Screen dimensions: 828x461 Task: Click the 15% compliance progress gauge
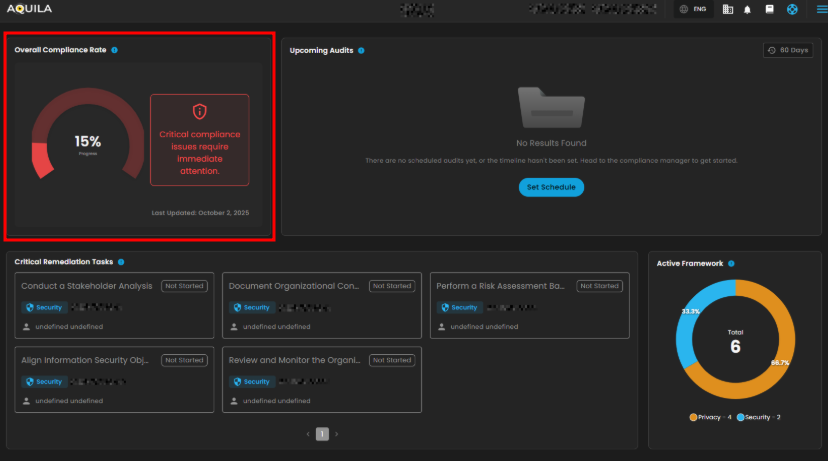tap(87, 142)
